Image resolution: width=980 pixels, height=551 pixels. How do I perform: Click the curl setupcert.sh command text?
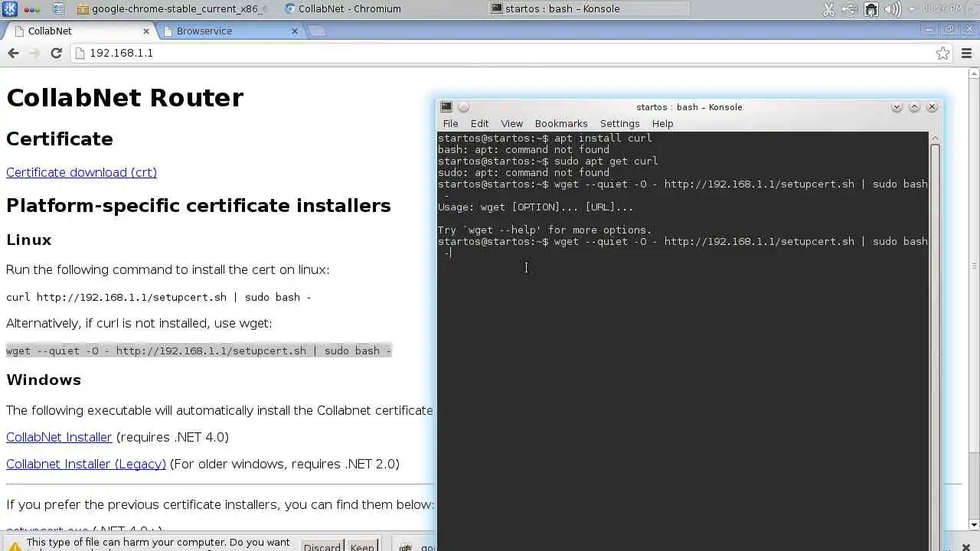coord(158,297)
